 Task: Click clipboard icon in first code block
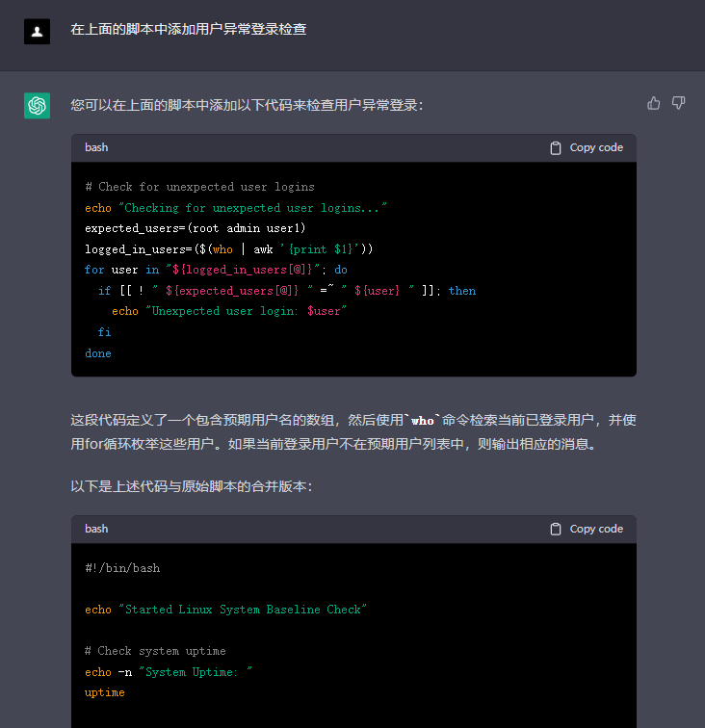point(556,148)
